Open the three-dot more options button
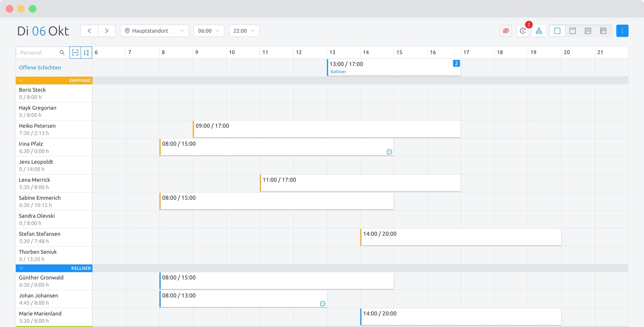The image size is (644, 327). pyautogui.click(x=622, y=31)
